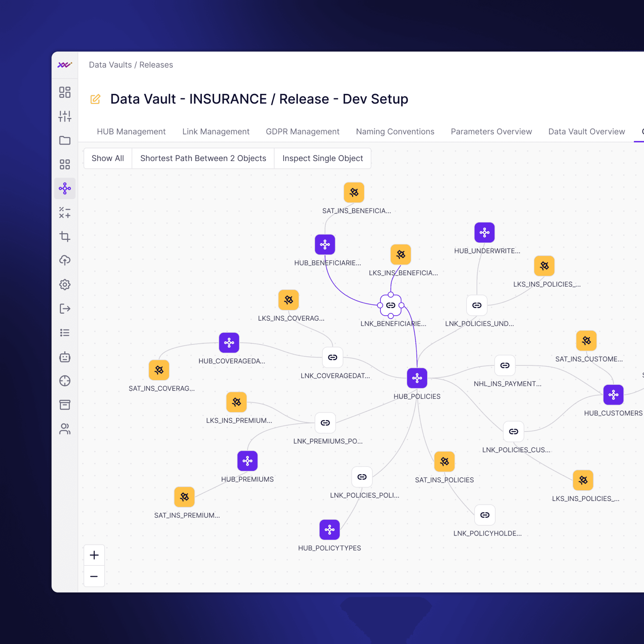The width and height of the screenshot is (644, 644).
Task: Click the crop tool sidebar icon
Action: click(x=65, y=236)
